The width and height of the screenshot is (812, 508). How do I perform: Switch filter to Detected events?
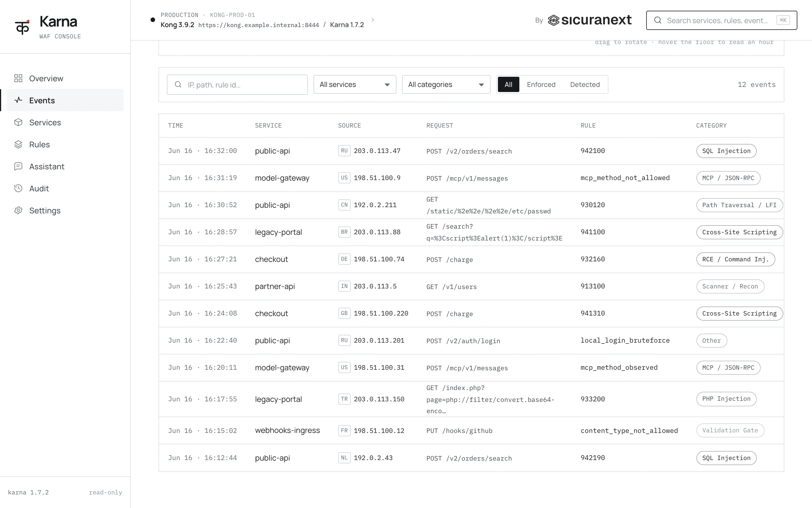pos(585,84)
